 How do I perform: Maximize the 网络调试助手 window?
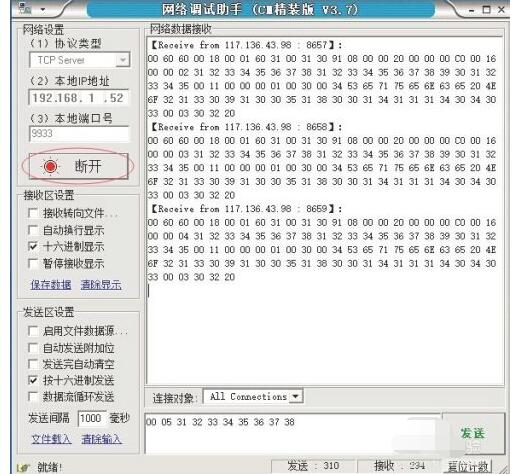pyautogui.click(x=486, y=10)
